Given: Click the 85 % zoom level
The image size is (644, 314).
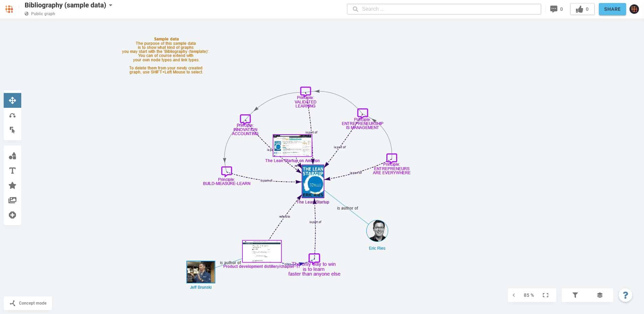Looking at the screenshot, I should coord(529,295).
